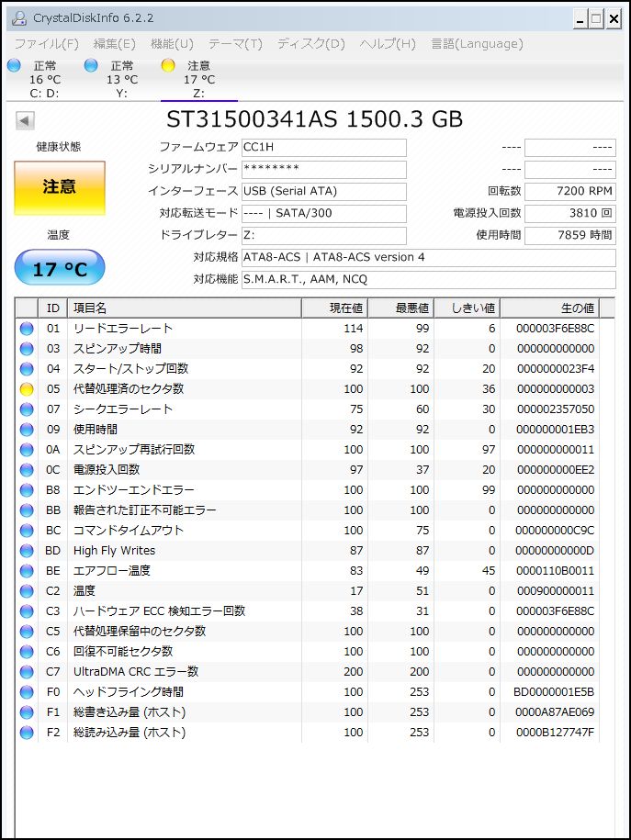Click the CrystalDiskInfo app icon in title bar

tap(19, 18)
